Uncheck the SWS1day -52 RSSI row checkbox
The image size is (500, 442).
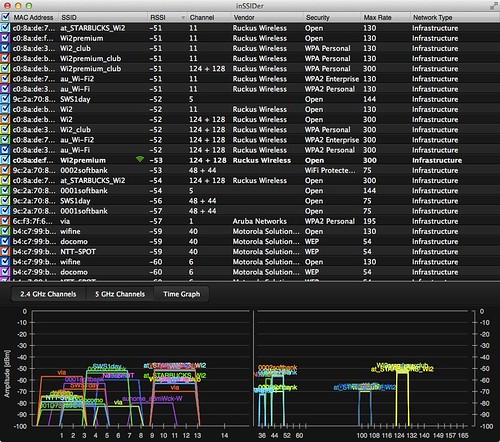(x=5, y=99)
